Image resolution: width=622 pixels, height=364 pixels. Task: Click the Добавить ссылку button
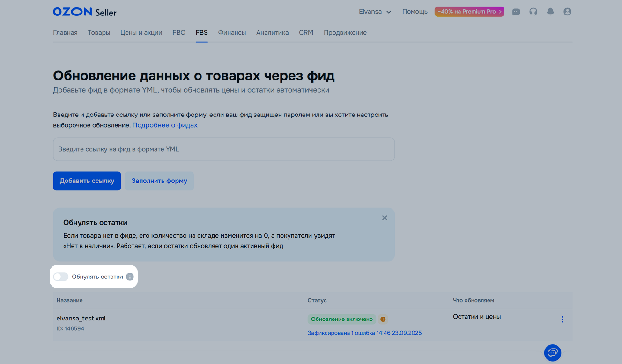(x=87, y=181)
